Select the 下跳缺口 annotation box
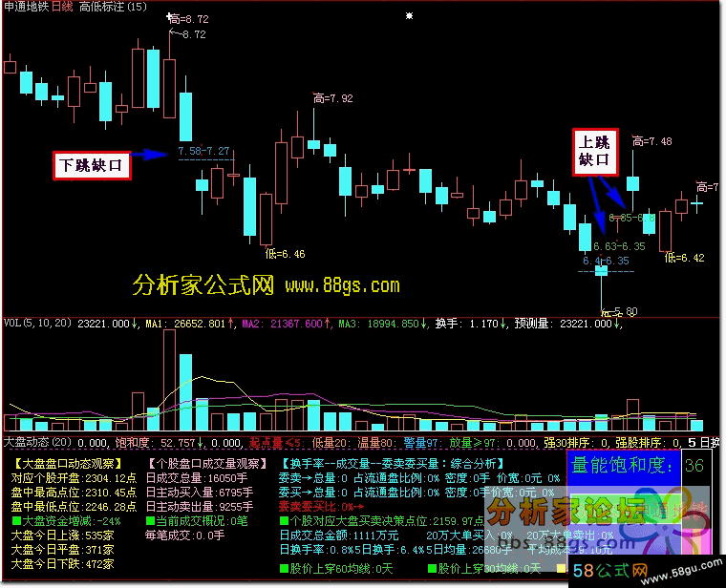Screen dimensions: 726x588 pos(92,164)
